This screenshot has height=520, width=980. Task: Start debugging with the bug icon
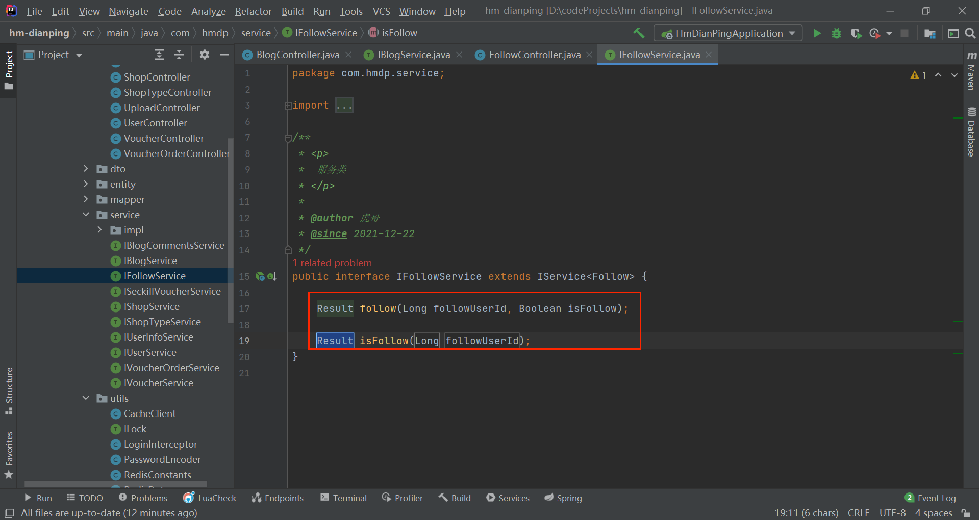point(837,33)
